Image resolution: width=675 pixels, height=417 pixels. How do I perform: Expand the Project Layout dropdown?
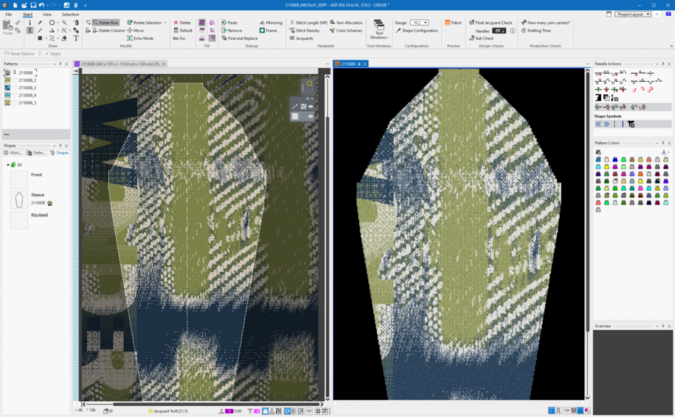(633, 14)
